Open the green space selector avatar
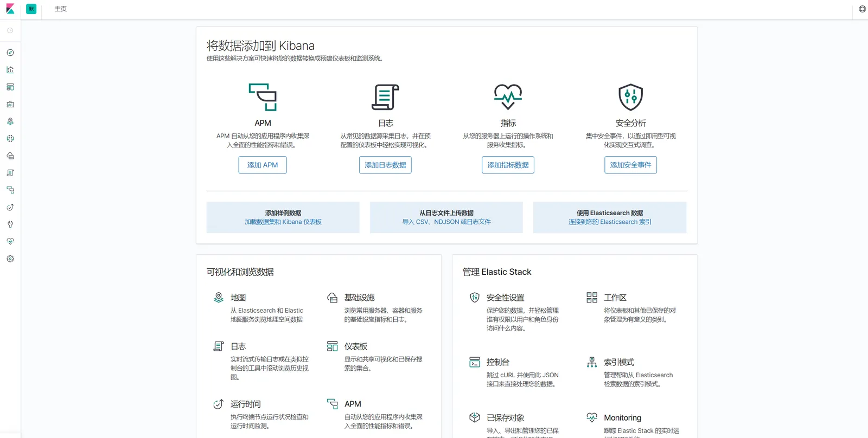This screenshot has width=868, height=438. (x=31, y=9)
